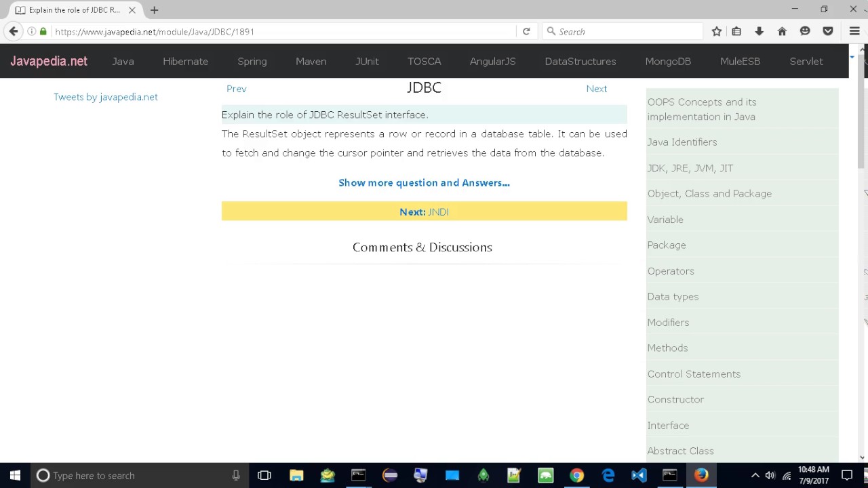Open Tweets by javapedia.net link

106,97
